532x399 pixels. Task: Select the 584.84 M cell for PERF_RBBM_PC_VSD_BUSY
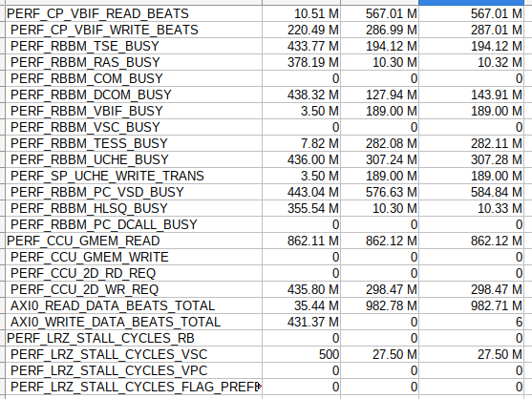click(x=472, y=193)
